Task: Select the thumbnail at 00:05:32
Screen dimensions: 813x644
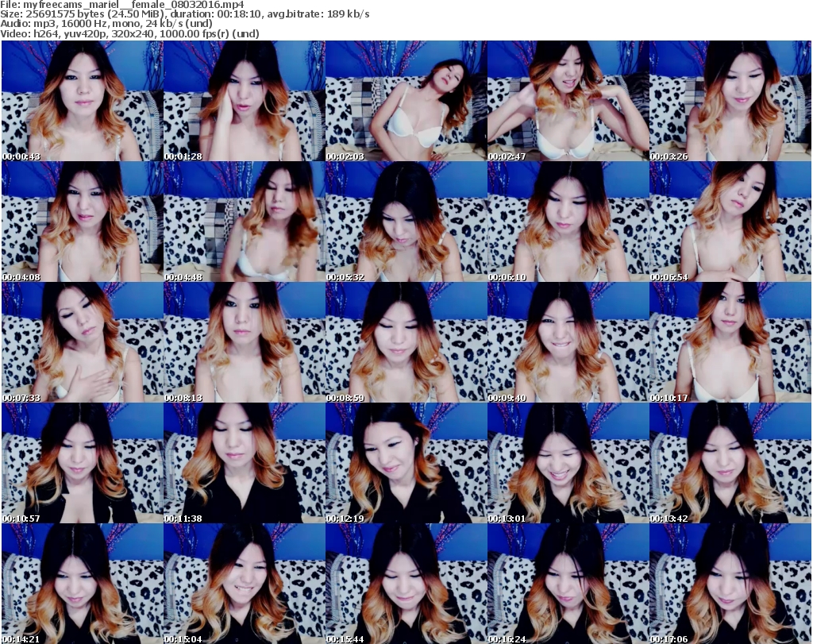Action: click(406, 222)
